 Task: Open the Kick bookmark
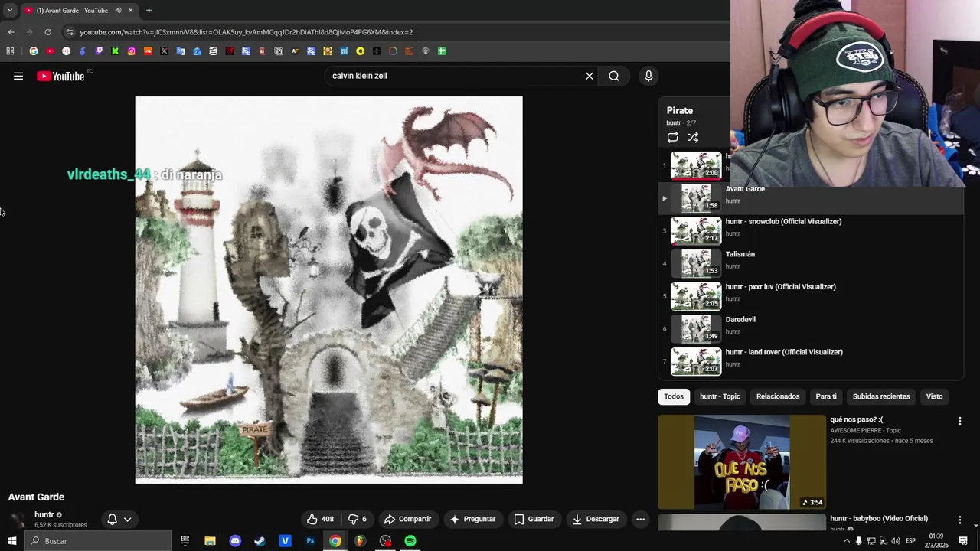pos(115,51)
